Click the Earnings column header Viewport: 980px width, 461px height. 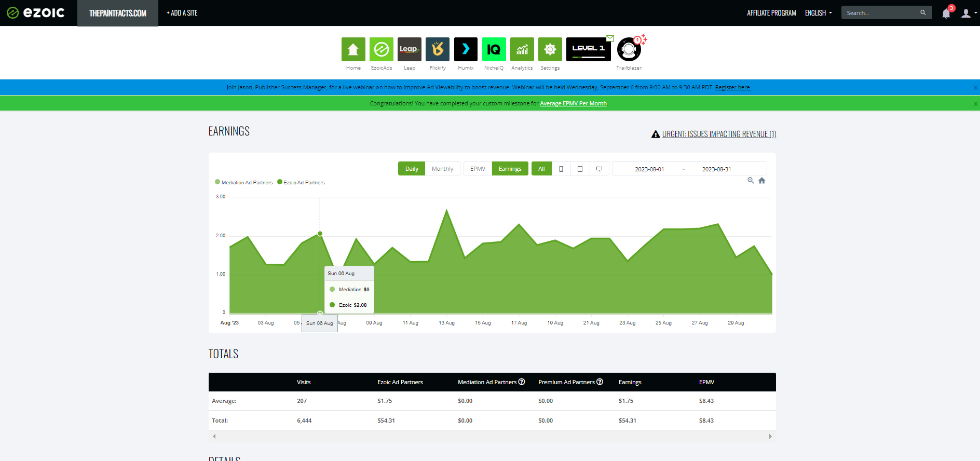(630, 382)
